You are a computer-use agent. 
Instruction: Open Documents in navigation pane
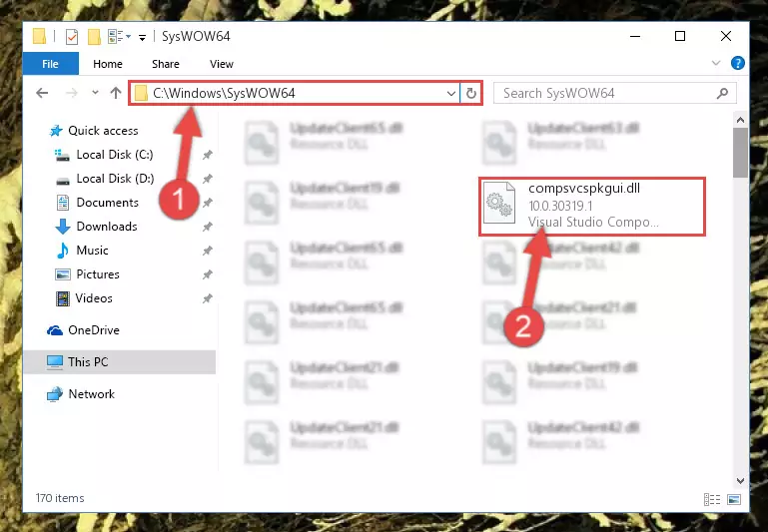[x=107, y=203]
